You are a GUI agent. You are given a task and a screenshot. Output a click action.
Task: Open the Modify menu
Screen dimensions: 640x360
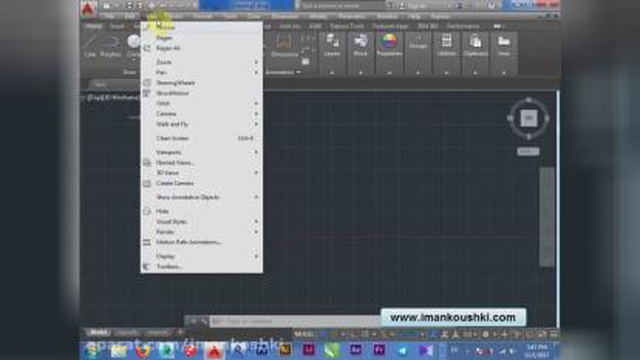coord(318,16)
